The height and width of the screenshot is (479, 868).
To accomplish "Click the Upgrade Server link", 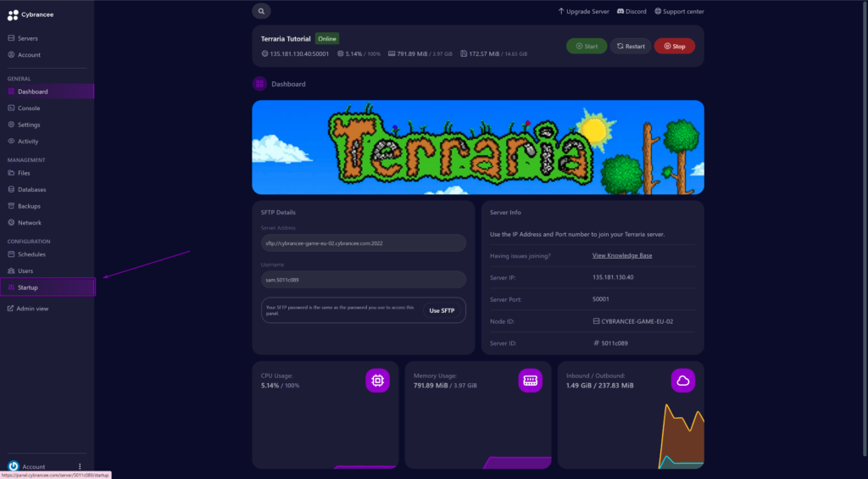I will point(583,11).
